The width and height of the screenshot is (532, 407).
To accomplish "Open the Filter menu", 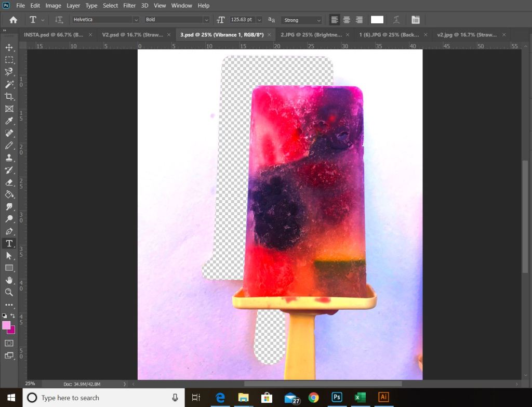I will tap(129, 6).
